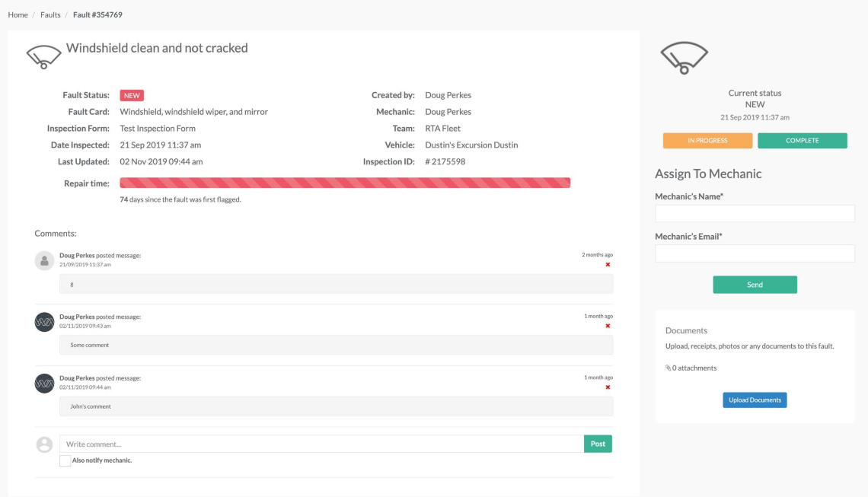Click the user avatar beside Write comment field
868x497 pixels.
45,444
